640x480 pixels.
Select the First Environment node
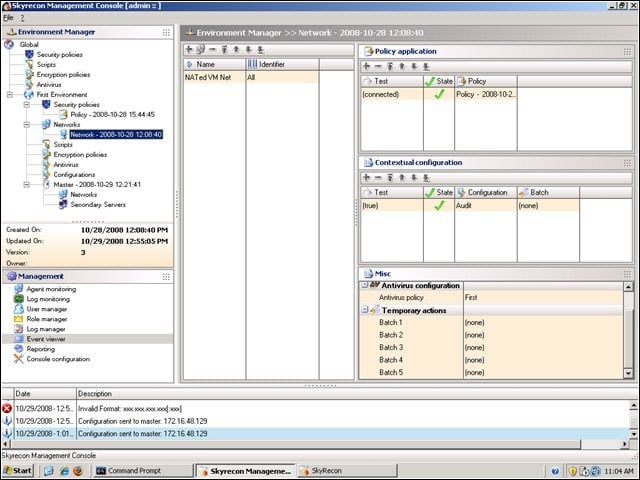(x=62, y=94)
